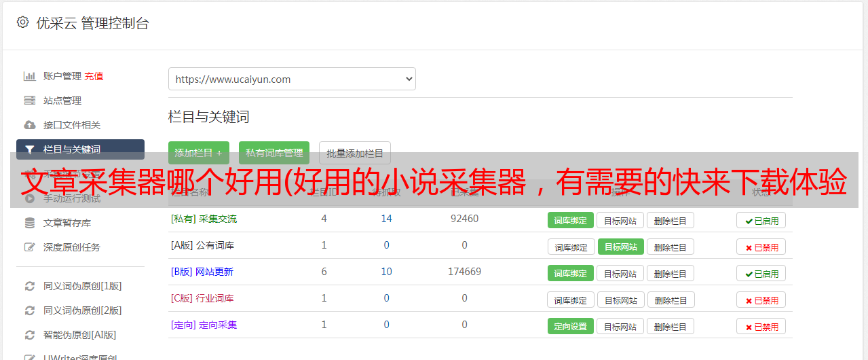Screen dimensions: 868x360
Task: Click the filter icon beside 栏目与关键词
Action: pos(29,149)
